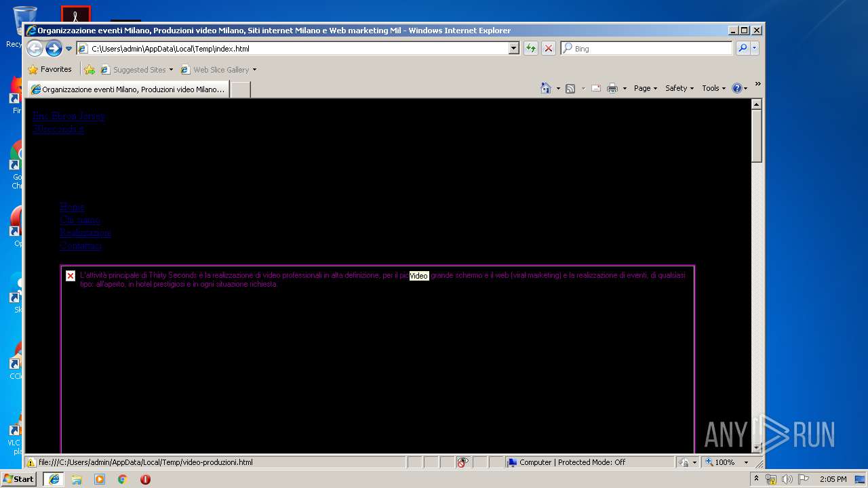This screenshot has height=488, width=868.
Task: Click the Home link on the page
Action: pyautogui.click(x=72, y=207)
